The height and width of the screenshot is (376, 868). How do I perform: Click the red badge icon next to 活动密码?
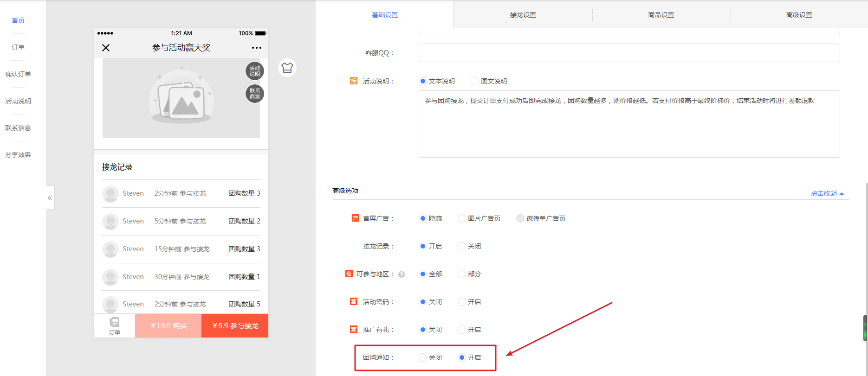354,302
